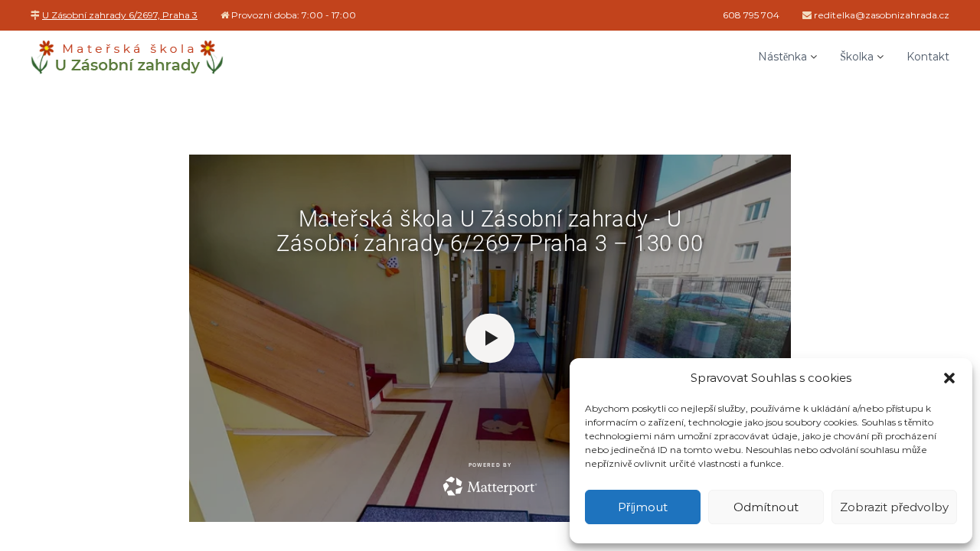The height and width of the screenshot is (551, 980).
Task: Click the U Zásobní zahrady logo text
Action: point(127,66)
